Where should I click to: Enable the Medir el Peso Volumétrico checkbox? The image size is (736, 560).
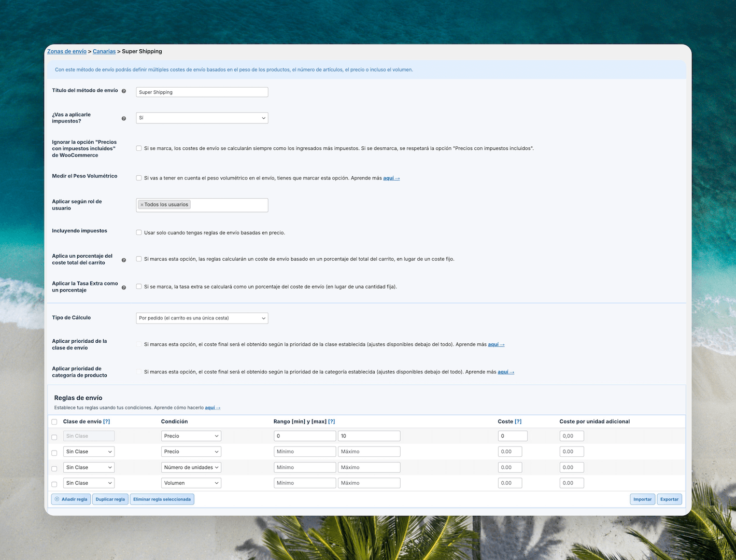(x=139, y=178)
